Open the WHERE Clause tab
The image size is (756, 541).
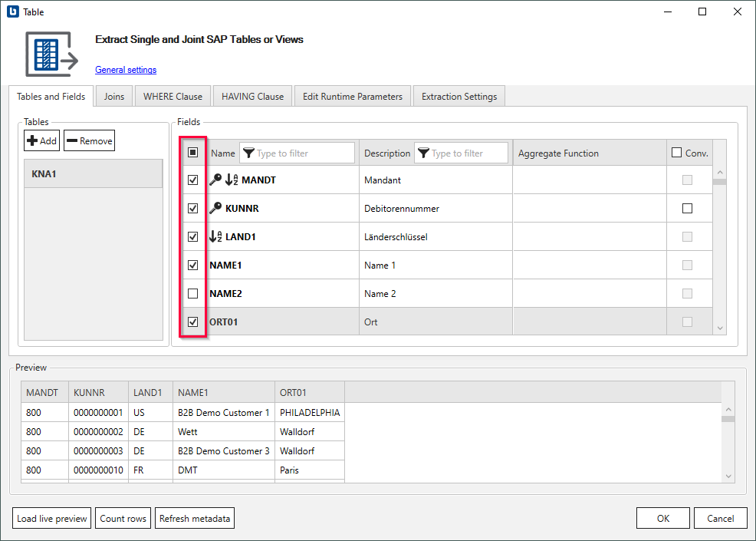tap(173, 97)
